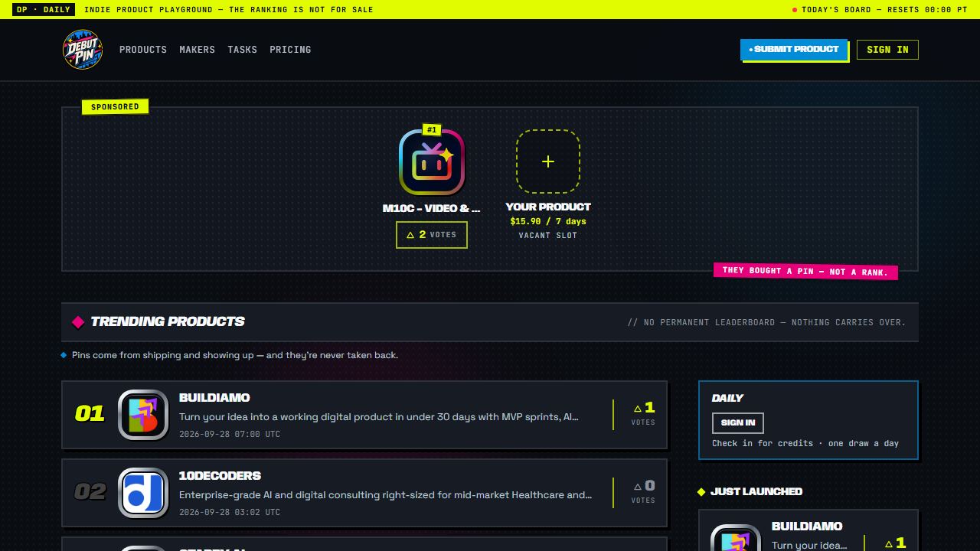Open Buildiamo title in Just Launched

point(807,527)
